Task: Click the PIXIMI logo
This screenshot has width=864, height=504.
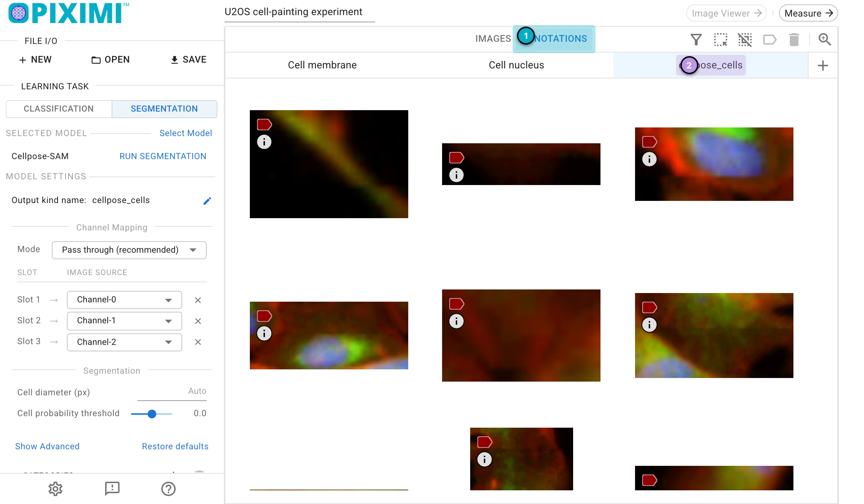Action: 69,13
